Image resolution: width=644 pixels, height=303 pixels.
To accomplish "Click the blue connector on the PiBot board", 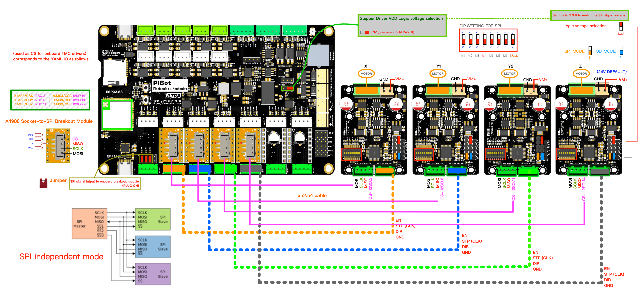I will pyautogui.click(x=200, y=168).
